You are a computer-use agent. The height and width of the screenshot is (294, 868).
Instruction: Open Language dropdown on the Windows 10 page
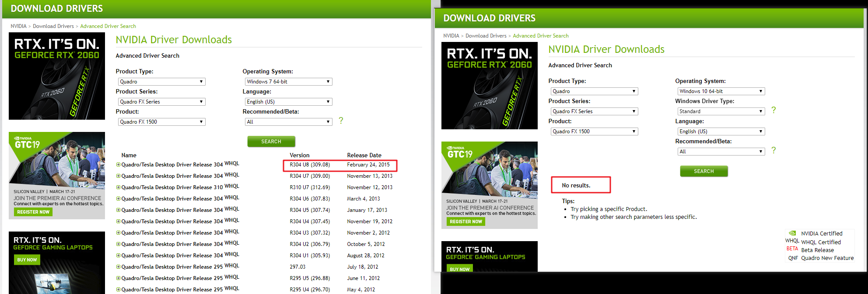click(721, 131)
